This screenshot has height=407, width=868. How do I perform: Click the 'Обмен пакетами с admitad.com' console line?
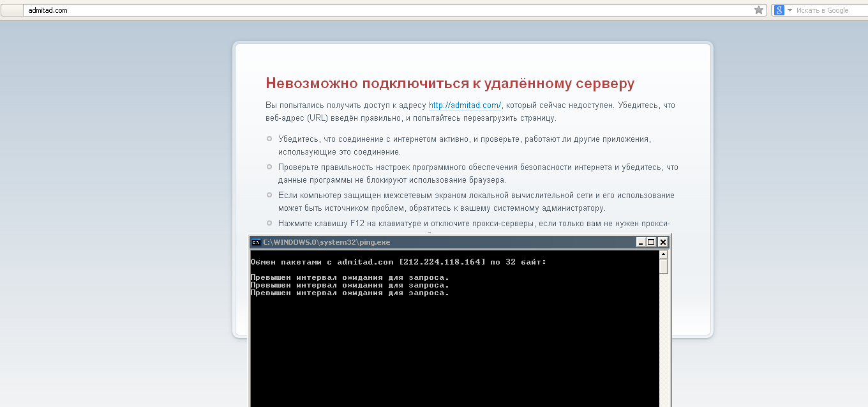pos(399,262)
